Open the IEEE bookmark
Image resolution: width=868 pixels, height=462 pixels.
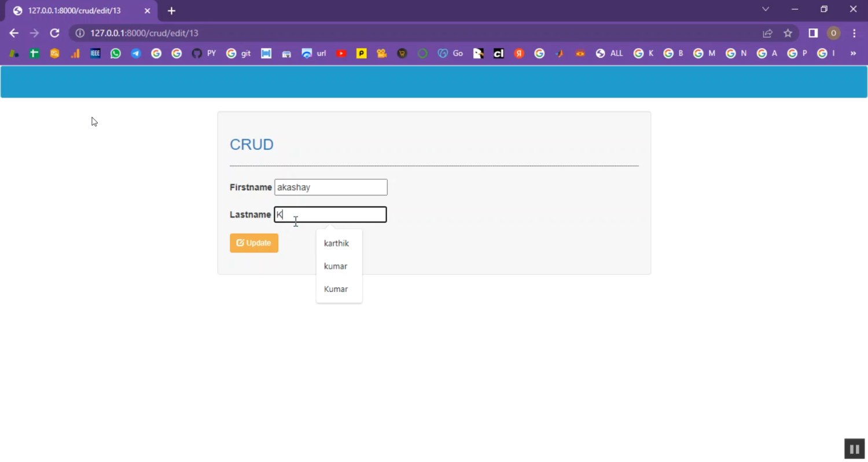pyautogui.click(x=95, y=53)
